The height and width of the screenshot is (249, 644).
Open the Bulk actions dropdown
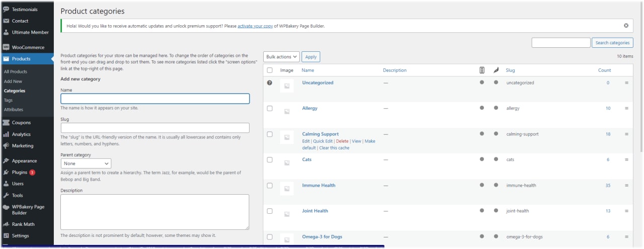281,57
